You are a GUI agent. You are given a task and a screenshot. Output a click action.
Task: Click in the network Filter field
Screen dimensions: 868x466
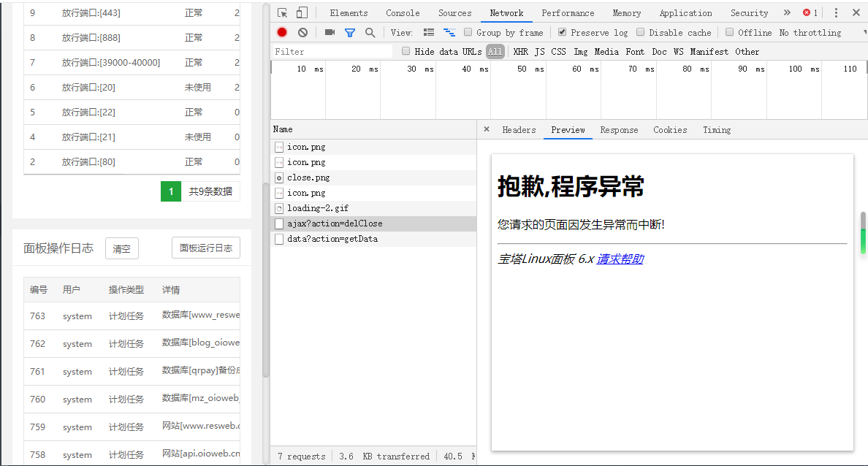pyautogui.click(x=332, y=51)
